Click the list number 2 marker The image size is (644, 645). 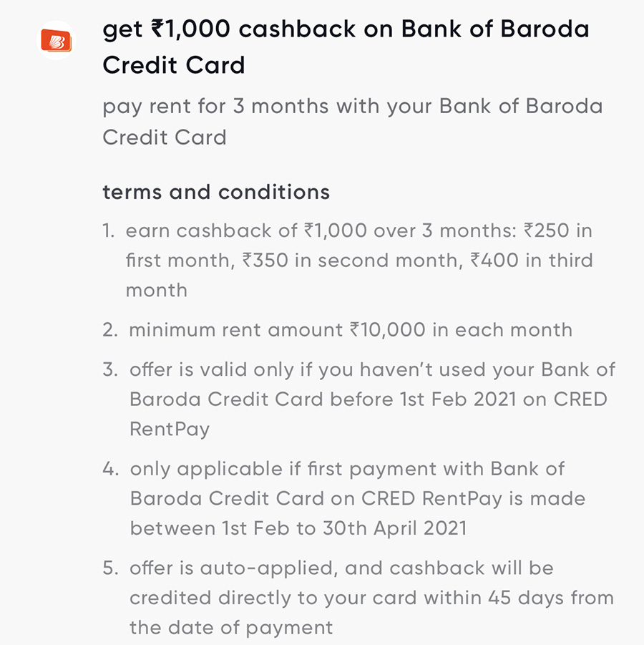[x=109, y=330]
